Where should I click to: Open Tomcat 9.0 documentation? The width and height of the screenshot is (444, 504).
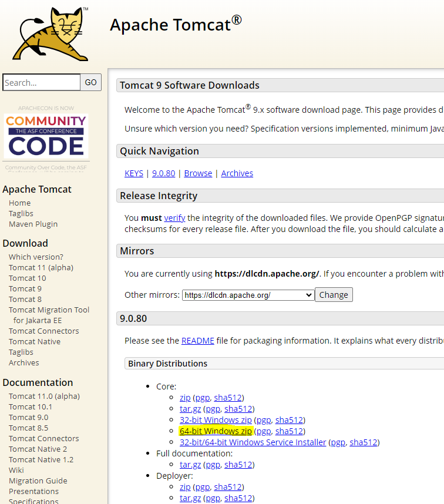[28, 418]
